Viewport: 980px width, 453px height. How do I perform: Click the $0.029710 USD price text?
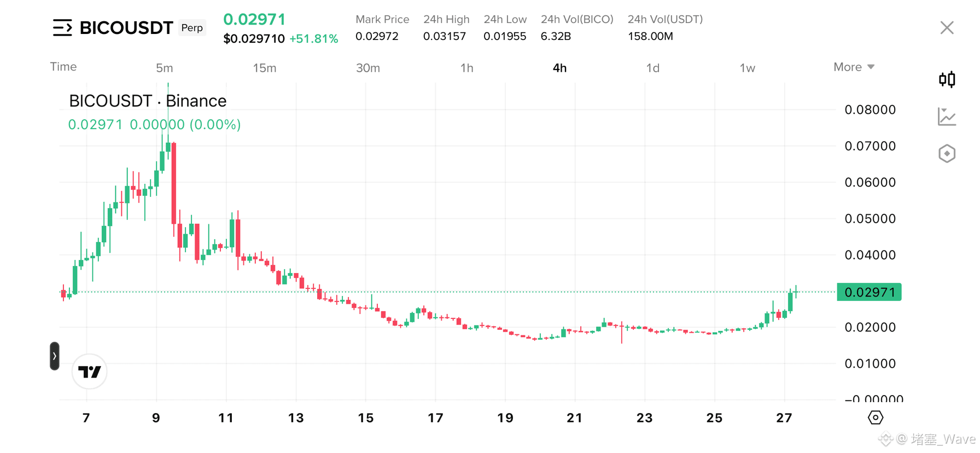point(254,39)
